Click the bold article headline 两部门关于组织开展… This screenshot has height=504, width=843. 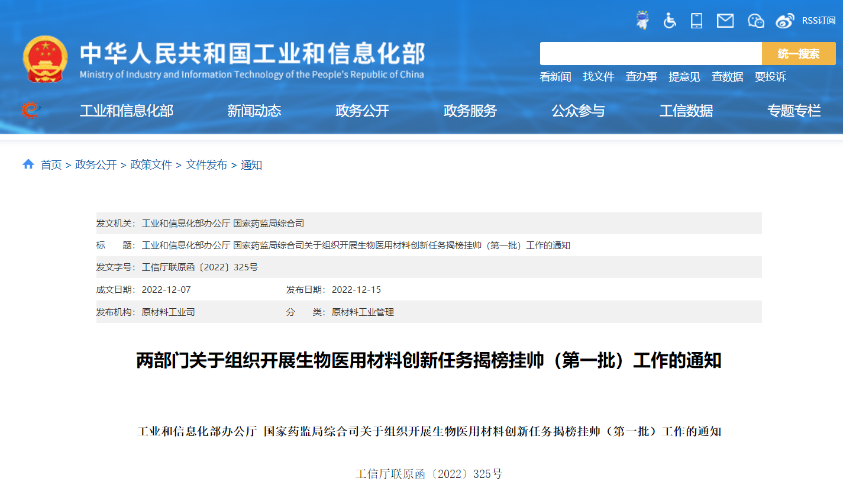click(x=429, y=360)
